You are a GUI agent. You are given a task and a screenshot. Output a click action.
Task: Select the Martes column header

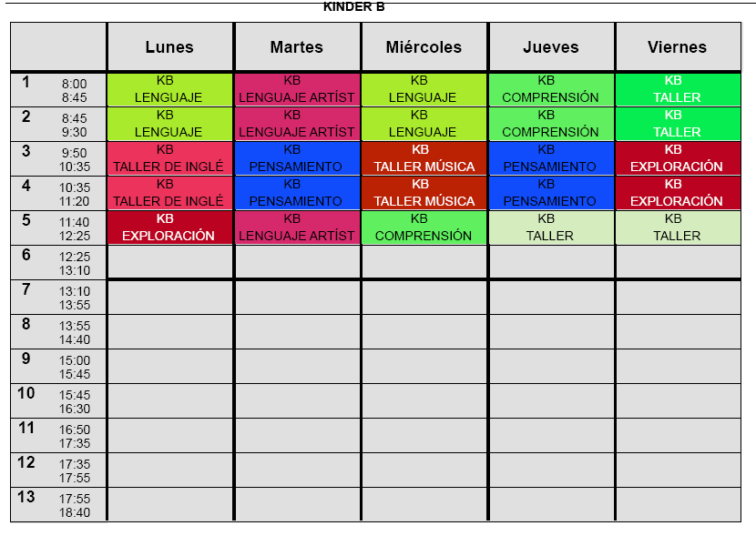coord(297,47)
